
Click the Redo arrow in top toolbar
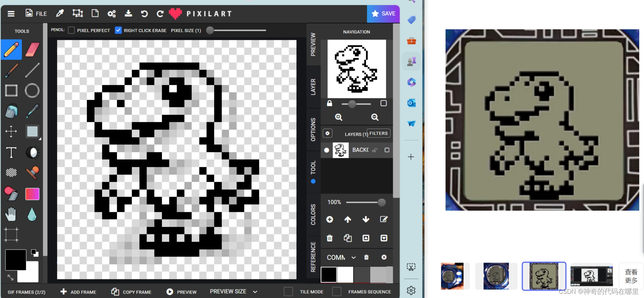click(x=160, y=14)
